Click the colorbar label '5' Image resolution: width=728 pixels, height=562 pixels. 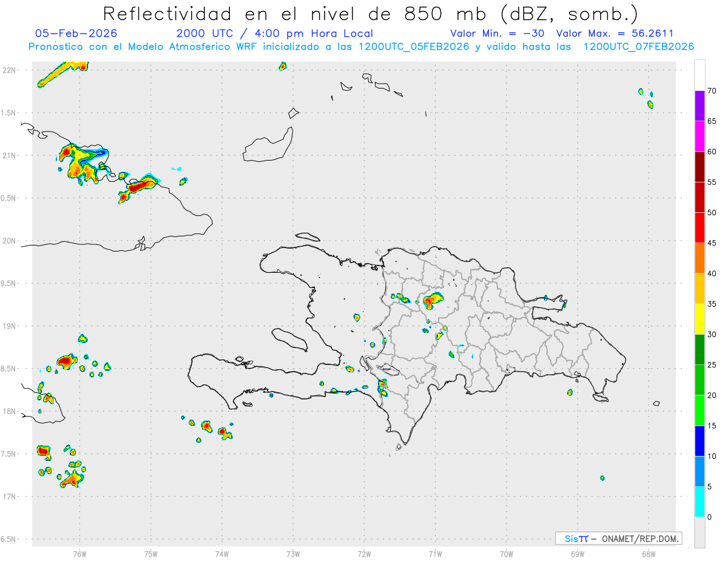click(709, 487)
